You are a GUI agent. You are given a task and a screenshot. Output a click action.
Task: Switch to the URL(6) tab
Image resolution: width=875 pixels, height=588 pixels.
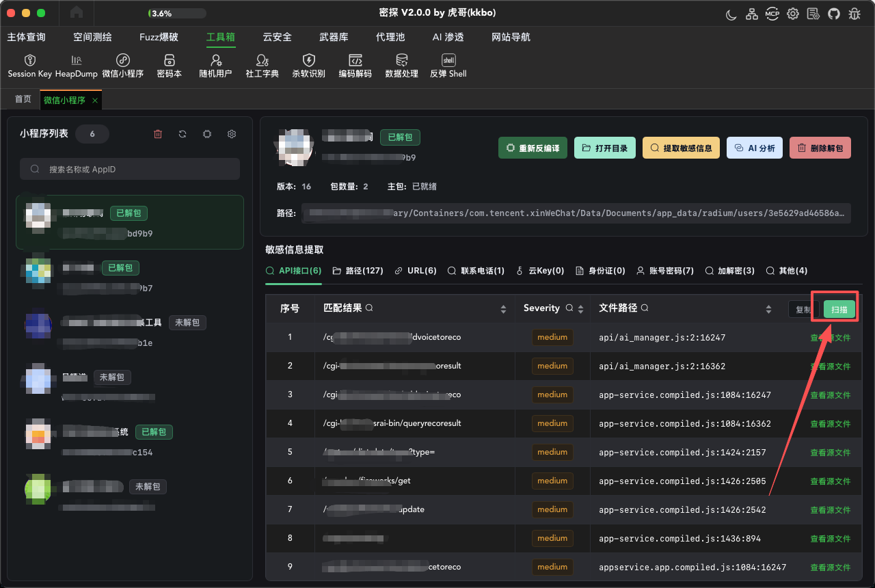click(x=416, y=271)
